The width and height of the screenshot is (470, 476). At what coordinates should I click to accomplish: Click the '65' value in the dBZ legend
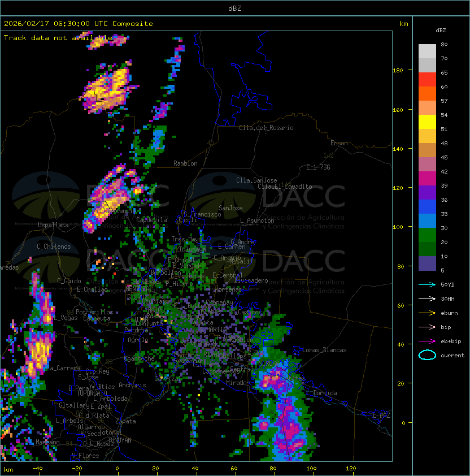pos(444,72)
